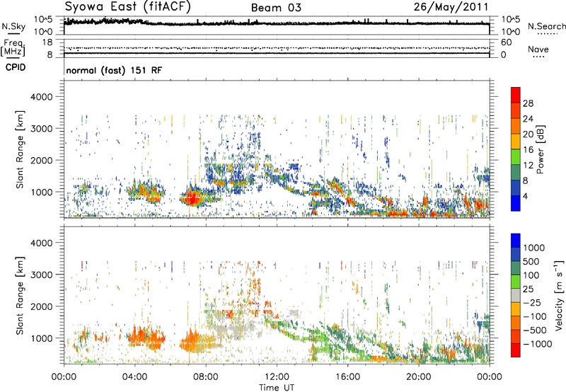Click the '08:00' time axis label
Image resolution: width=566 pixels, height=392 pixels.
click(206, 377)
